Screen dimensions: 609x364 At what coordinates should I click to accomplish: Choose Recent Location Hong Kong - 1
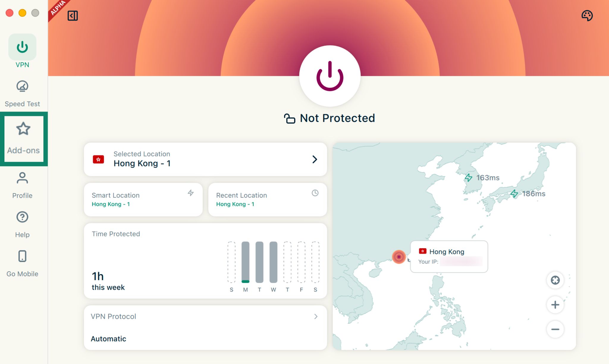(x=267, y=200)
